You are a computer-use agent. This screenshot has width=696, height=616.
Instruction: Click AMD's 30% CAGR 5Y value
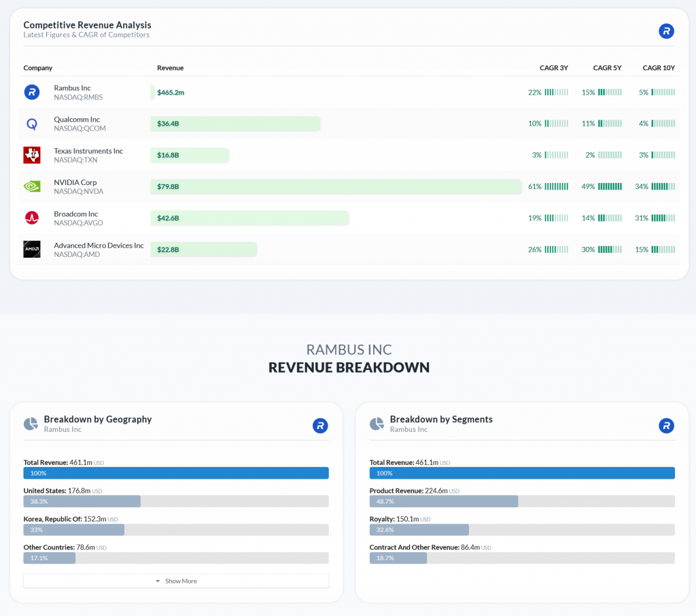[x=588, y=250]
